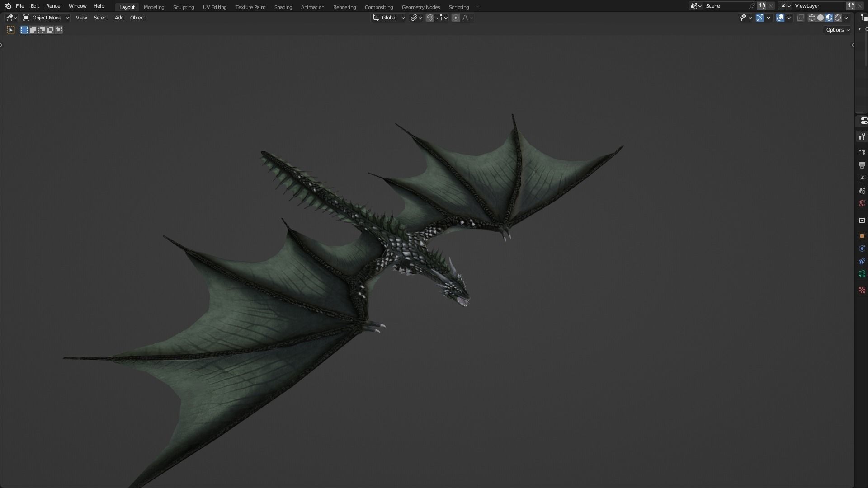Toggle X-Ray mode
Image resolution: width=868 pixels, height=488 pixels.
(800, 18)
